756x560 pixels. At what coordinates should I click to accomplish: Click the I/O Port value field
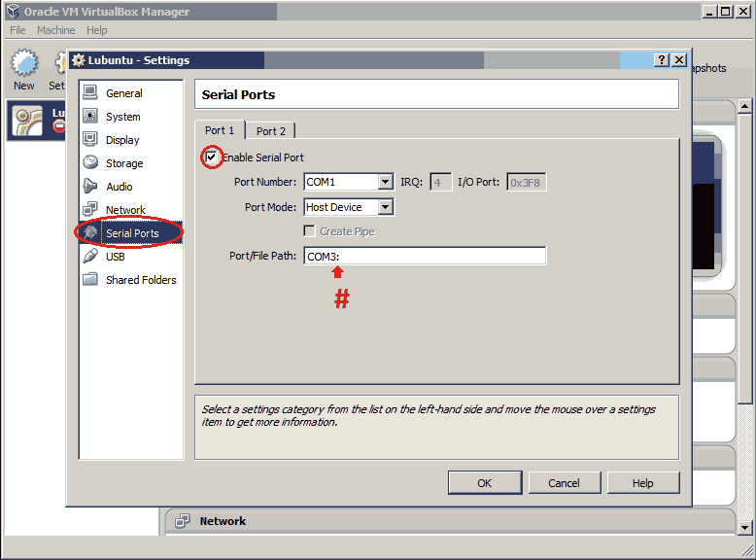[526, 183]
